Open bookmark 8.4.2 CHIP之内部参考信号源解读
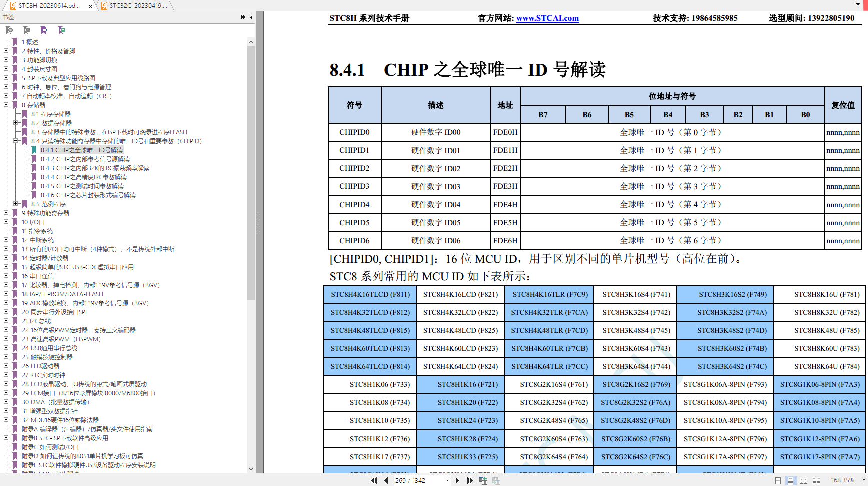 (85, 159)
